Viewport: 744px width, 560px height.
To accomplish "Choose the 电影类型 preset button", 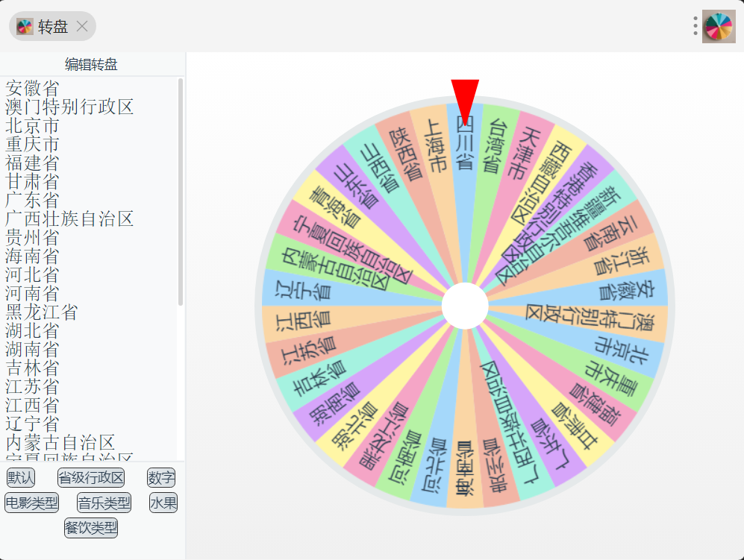I will click(x=32, y=503).
